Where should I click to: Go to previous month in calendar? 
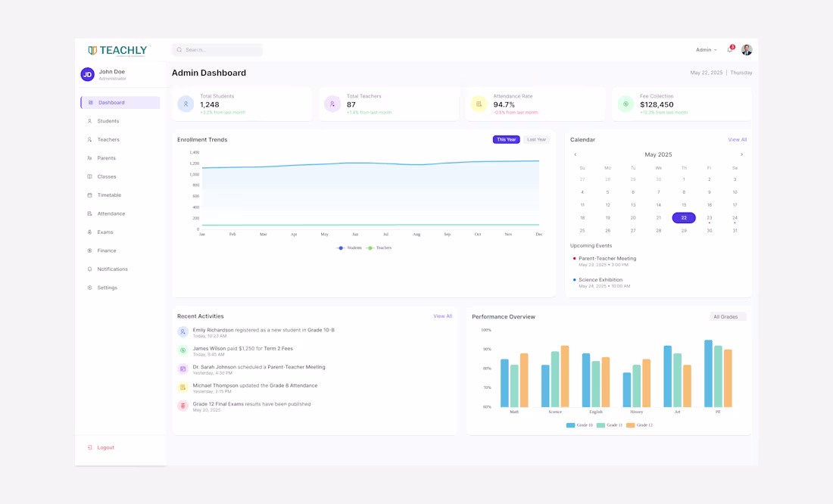click(x=576, y=154)
